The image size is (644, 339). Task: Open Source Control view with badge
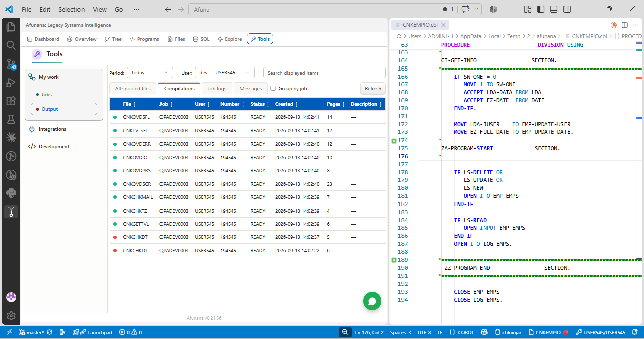pos(11,64)
